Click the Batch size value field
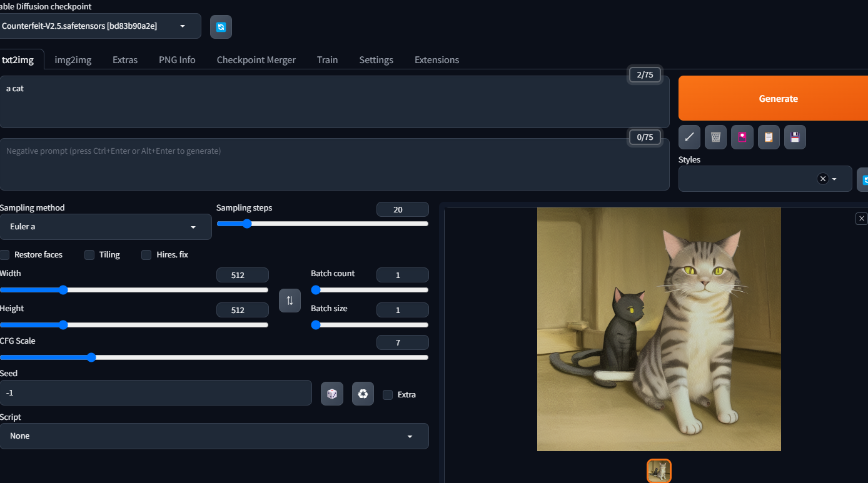Screen dimensions: 868x483 coord(403,310)
